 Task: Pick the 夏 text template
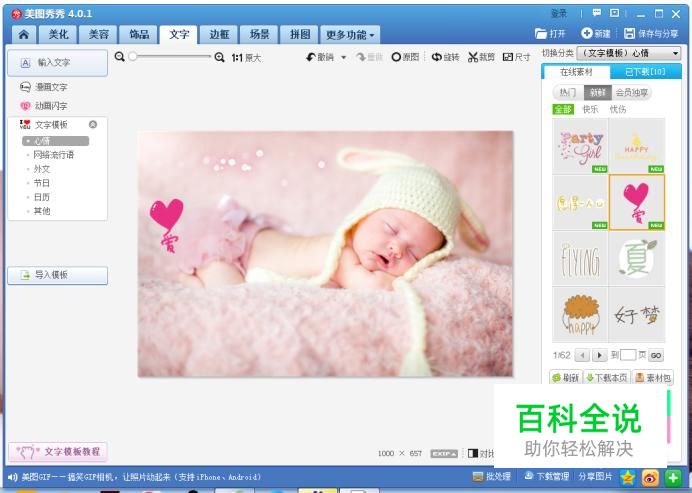(637, 258)
